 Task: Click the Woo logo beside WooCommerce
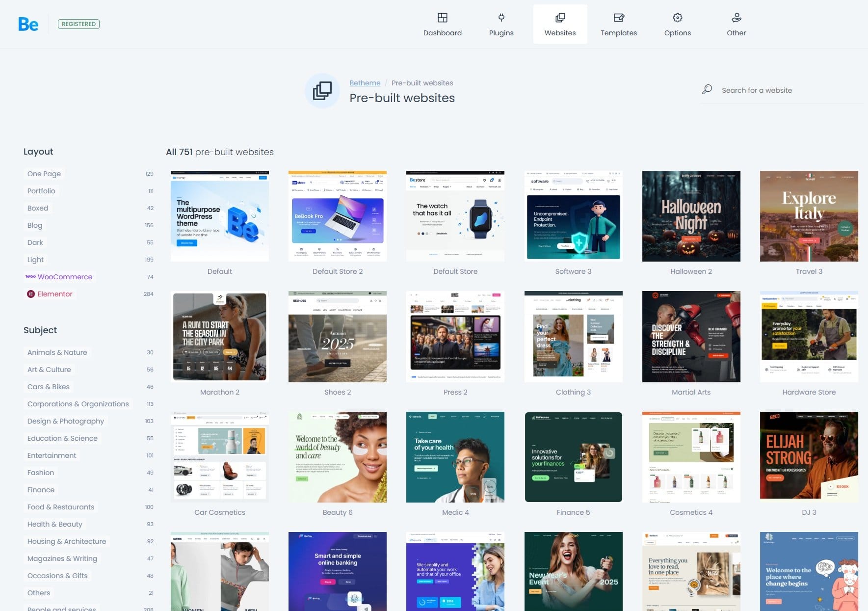[x=30, y=277]
